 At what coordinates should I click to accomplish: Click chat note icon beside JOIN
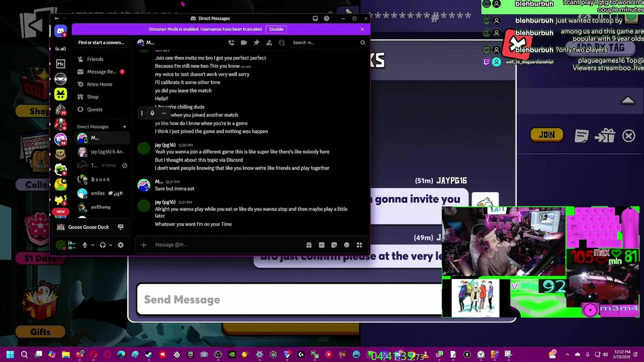(582, 136)
